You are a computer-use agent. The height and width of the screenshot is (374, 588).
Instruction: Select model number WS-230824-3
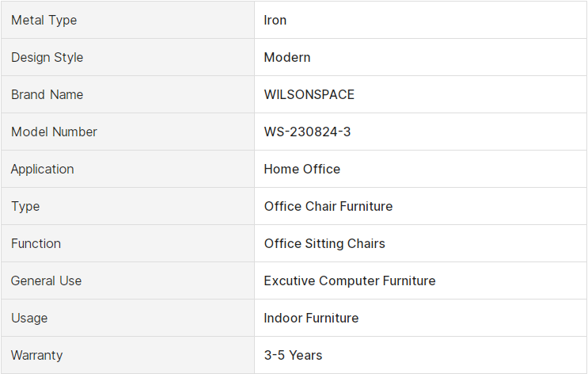click(307, 132)
